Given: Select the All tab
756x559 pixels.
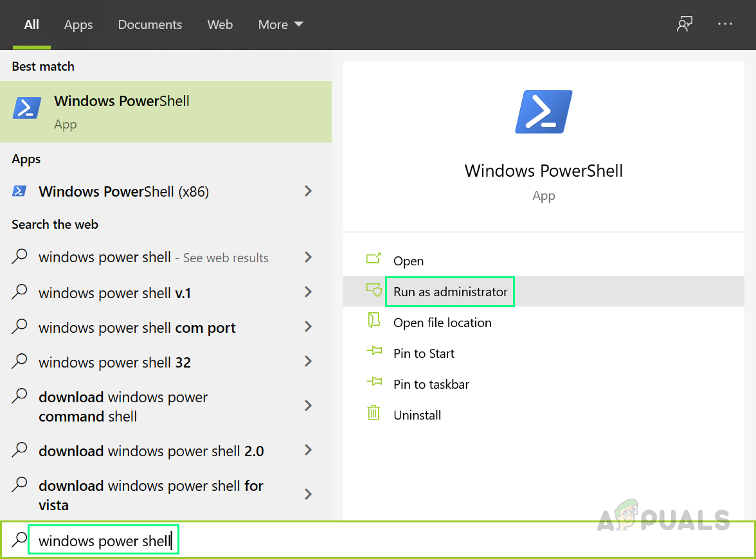Looking at the screenshot, I should coord(32,24).
